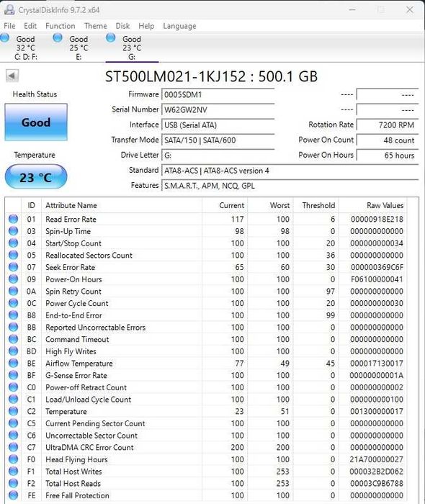Image resolution: width=425 pixels, height=504 pixels.
Task: Click the Standard field ATA8-ACS
Action: coord(290,171)
